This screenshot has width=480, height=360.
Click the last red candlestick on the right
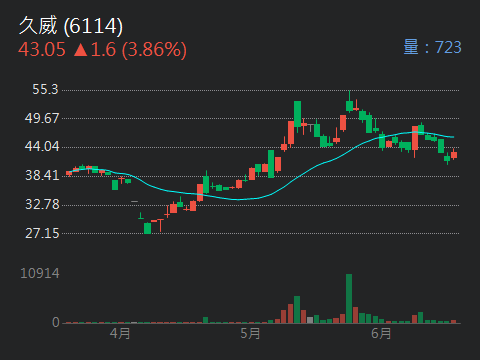tap(454, 154)
